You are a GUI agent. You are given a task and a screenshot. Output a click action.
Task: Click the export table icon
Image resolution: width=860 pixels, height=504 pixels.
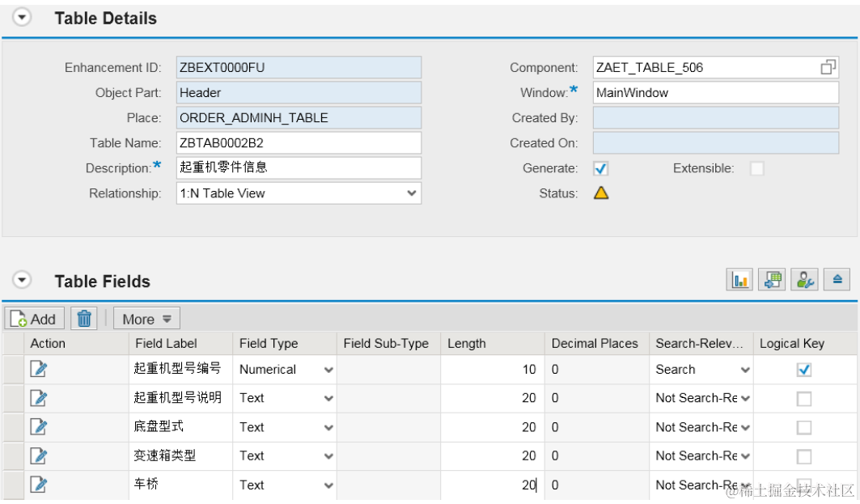click(773, 280)
